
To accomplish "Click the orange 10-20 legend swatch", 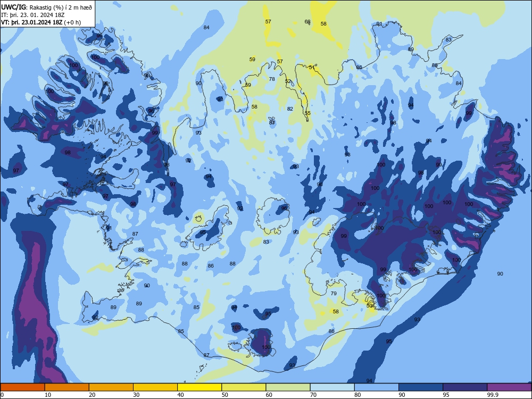I will point(67,387).
